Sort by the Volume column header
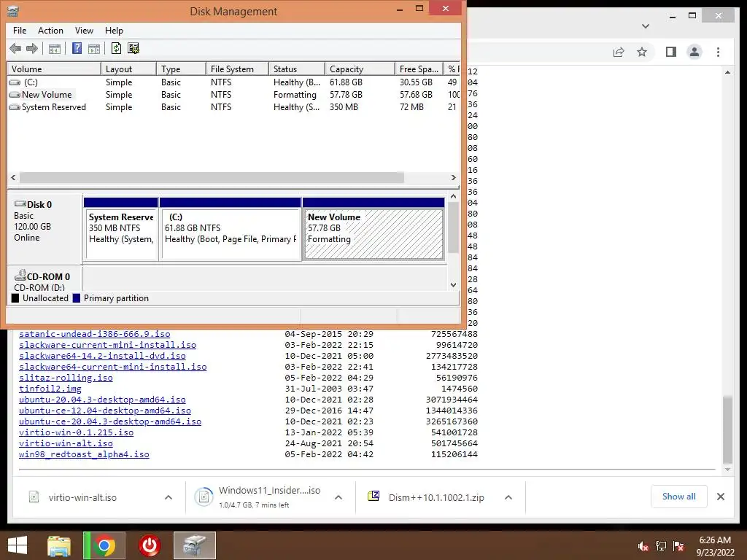This screenshot has width=747, height=560. click(54, 69)
